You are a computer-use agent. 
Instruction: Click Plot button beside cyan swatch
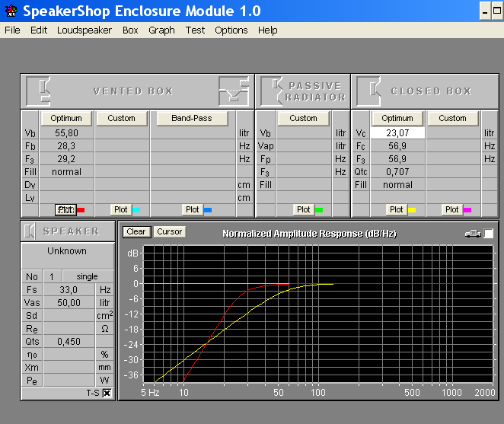pos(121,210)
